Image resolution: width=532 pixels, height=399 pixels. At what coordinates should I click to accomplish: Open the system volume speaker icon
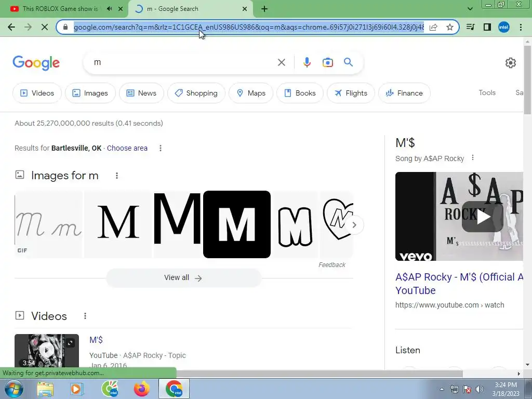click(x=480, y=389)
